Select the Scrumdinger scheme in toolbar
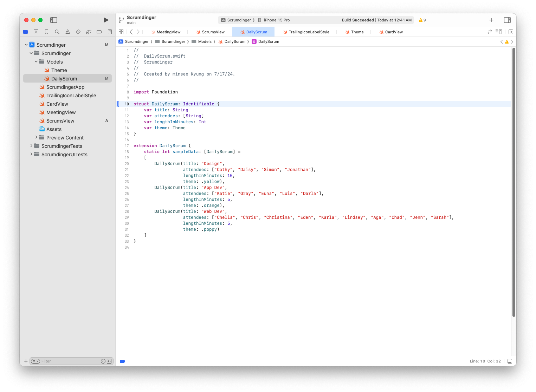This screenshot has width=536, height=392. [236, 20]
